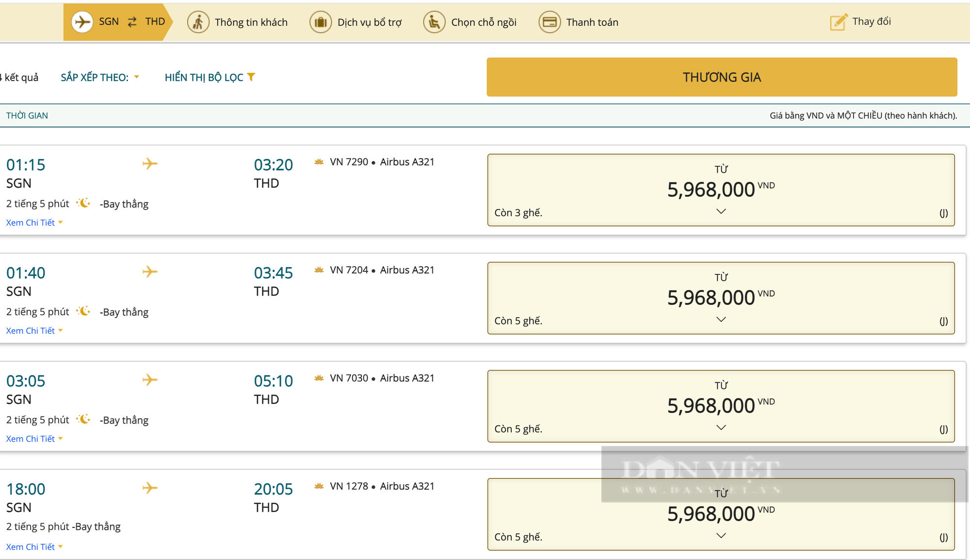Click the plane icon on the 03:05 flight
This screenshot has width=970, height=560.
pos(150,380)
